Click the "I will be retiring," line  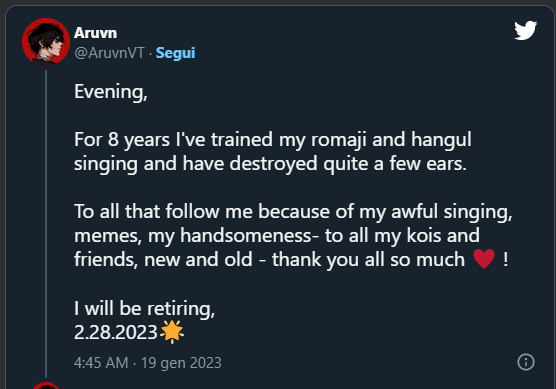point(144,308)
